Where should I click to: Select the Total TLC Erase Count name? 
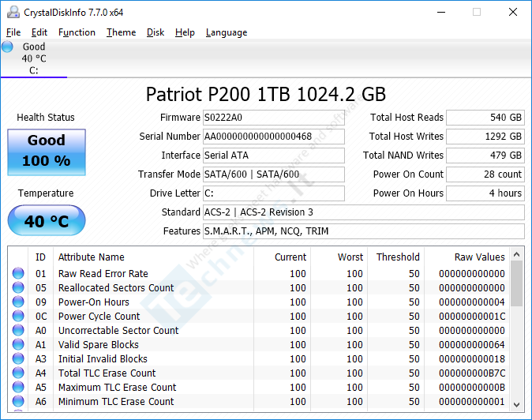tap(107, 373)
